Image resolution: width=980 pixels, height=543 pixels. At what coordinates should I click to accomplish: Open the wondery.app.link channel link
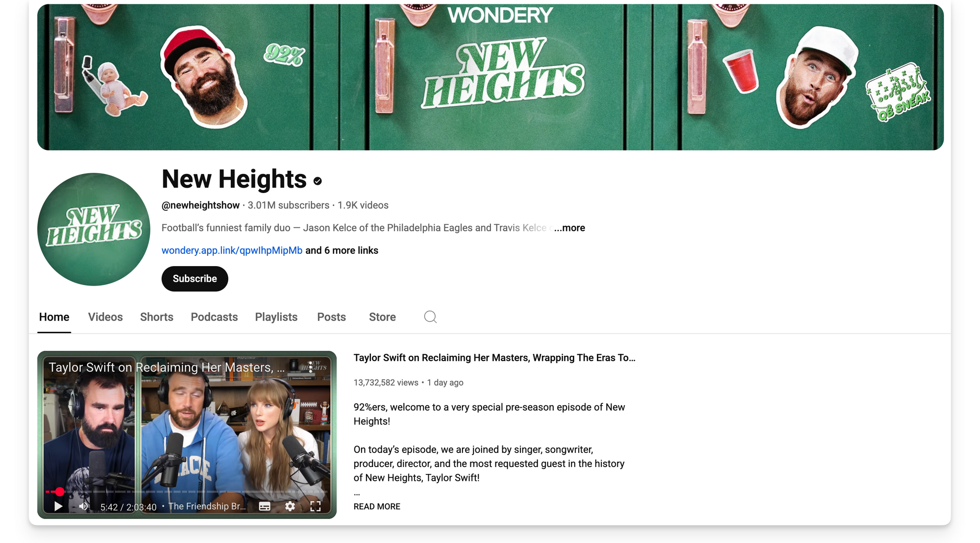click(232, 250)
